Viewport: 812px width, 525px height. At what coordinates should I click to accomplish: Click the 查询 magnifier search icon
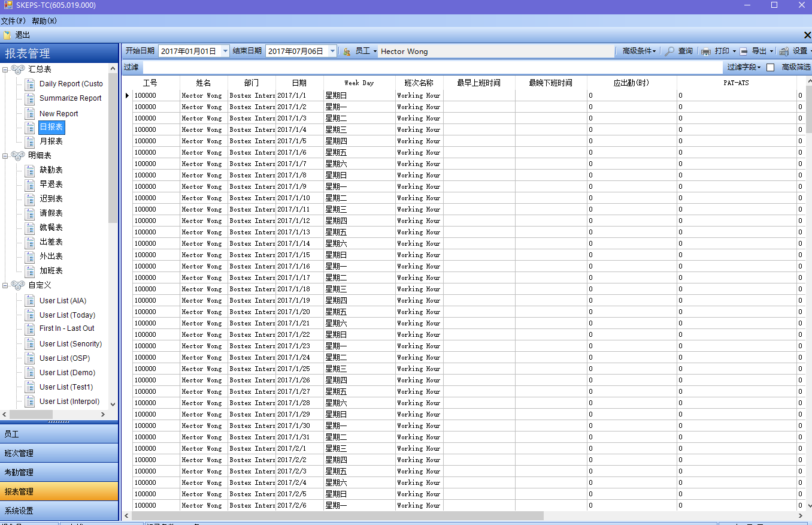click(x=670, y=52)
